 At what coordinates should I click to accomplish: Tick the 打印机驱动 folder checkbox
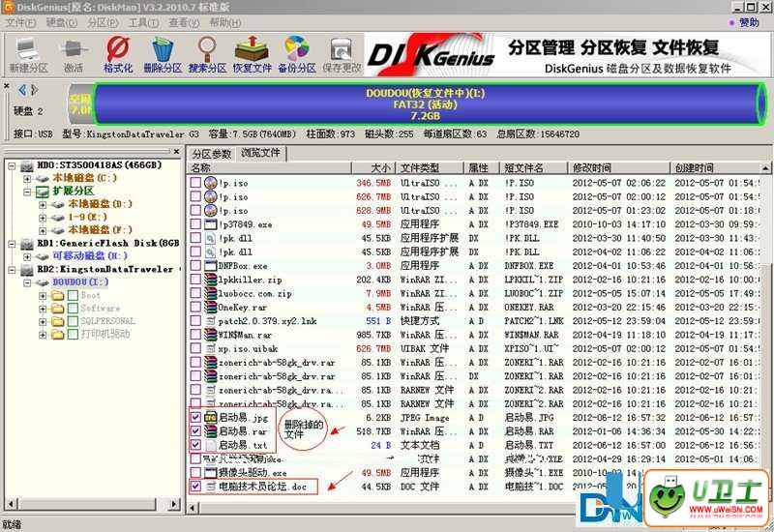[73, 334]
